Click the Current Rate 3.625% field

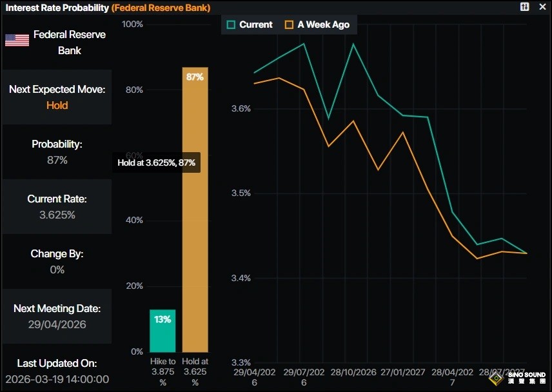pyautogui.click(x=57, y=215)
